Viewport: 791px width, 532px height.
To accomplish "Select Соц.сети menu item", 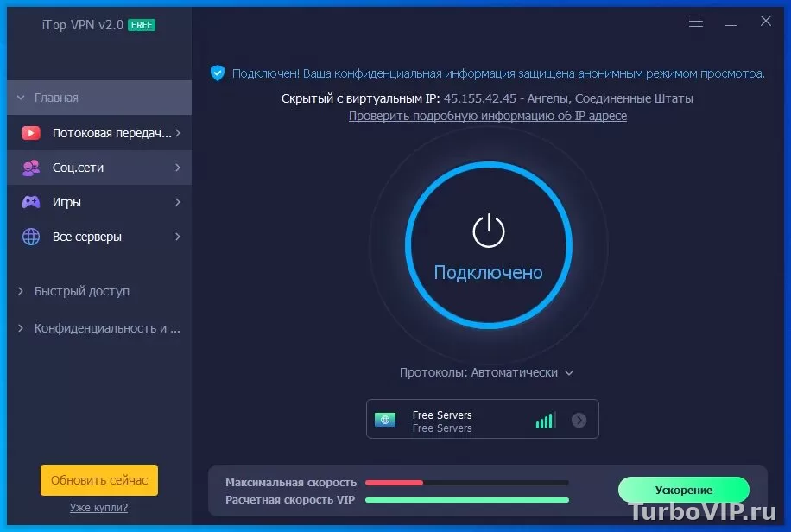I will [99, 168].
